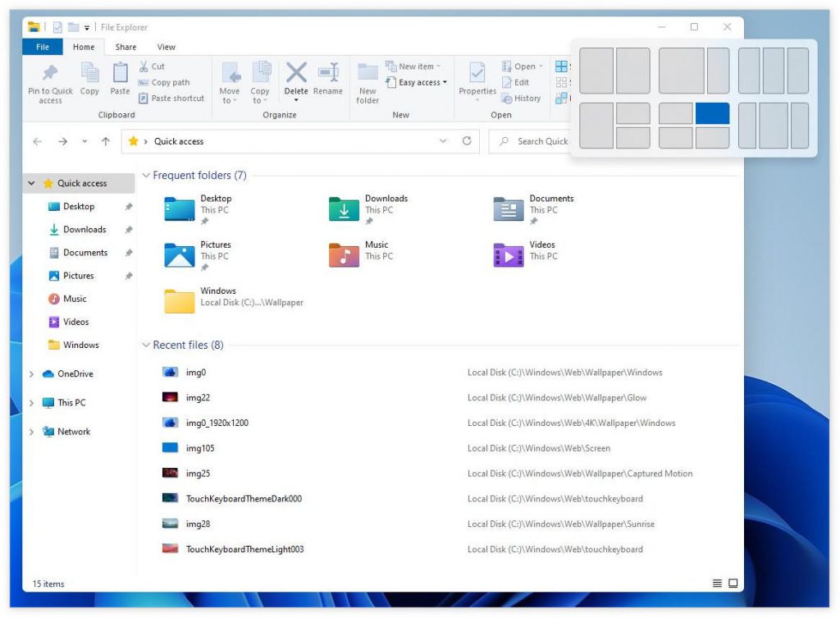Switch to details view in status bar
This screenshot has width=840, height=618.
(x=718, y=584)
